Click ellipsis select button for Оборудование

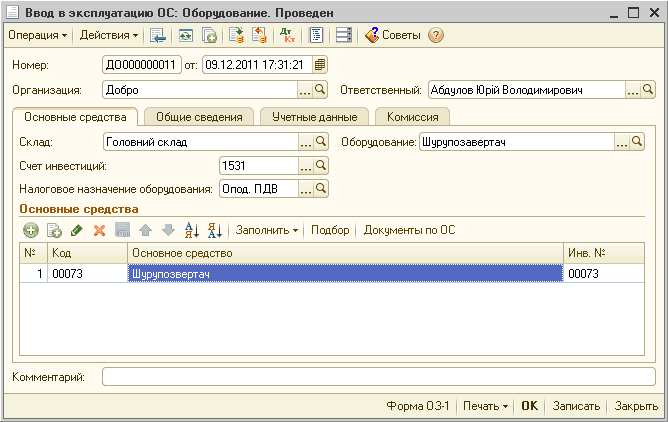622,142
